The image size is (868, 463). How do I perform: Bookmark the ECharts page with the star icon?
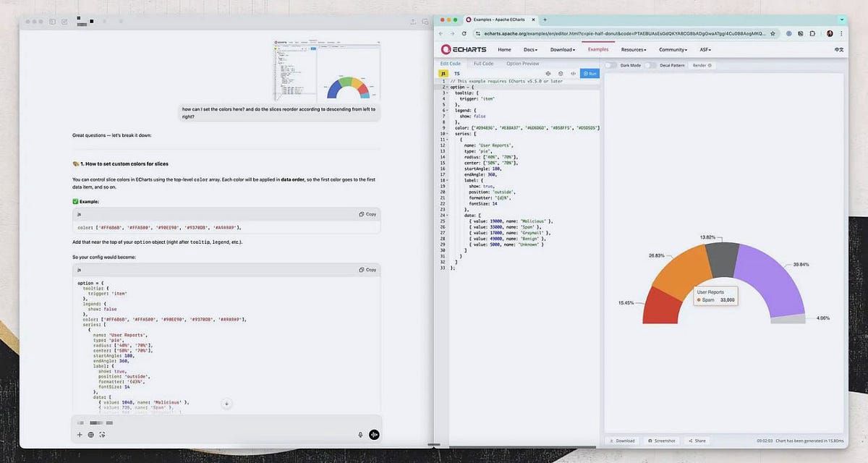click(775, 33)
